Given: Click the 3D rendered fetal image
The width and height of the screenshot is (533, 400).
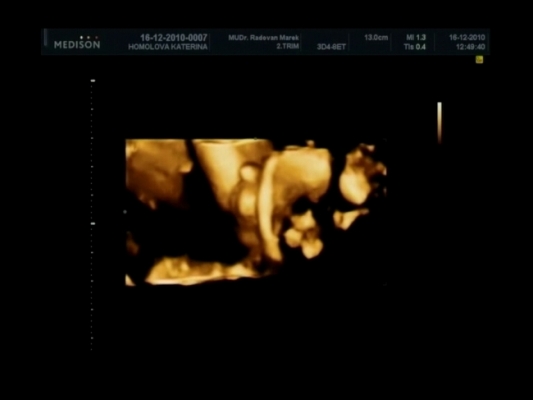Looking at the screenshot, I should [x=256, y=212].
